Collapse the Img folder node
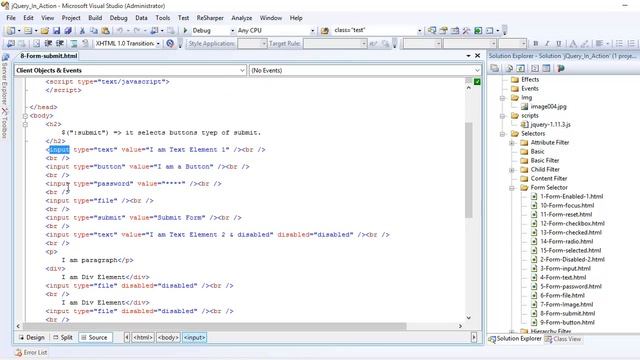 503,98
